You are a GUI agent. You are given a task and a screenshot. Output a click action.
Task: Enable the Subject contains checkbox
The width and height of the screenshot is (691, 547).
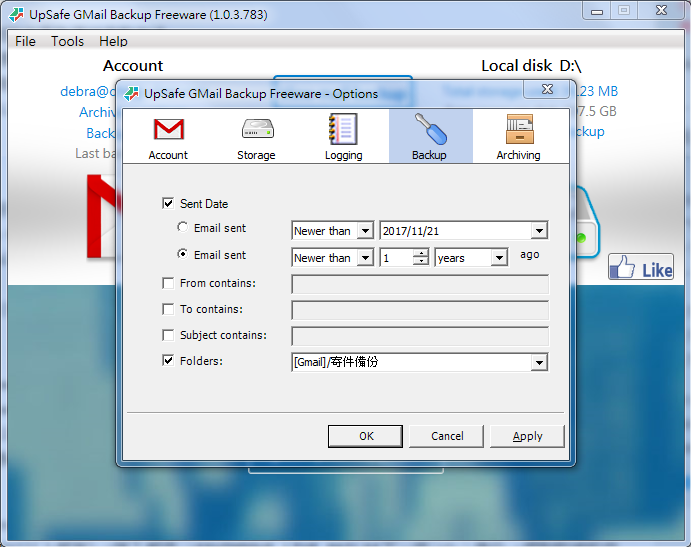click(168, 335)
